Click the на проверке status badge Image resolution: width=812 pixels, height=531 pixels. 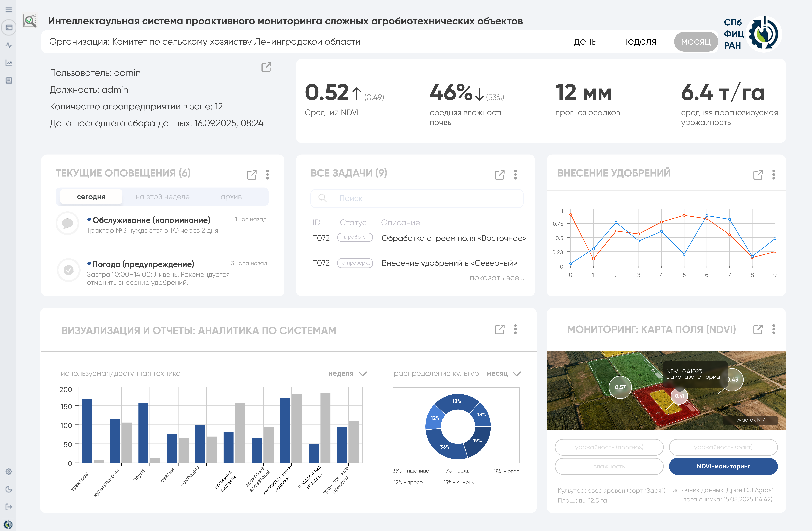tap(355, 263)
